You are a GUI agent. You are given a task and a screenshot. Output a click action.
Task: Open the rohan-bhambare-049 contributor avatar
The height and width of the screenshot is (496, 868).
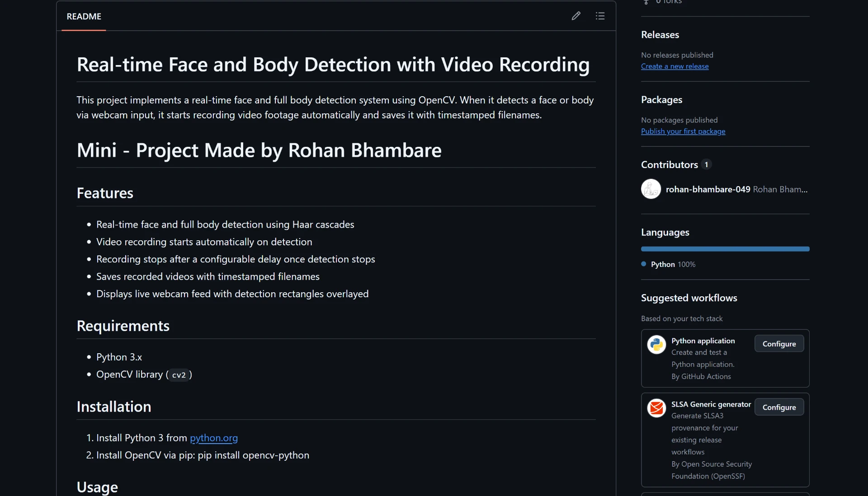click(651, 189)
